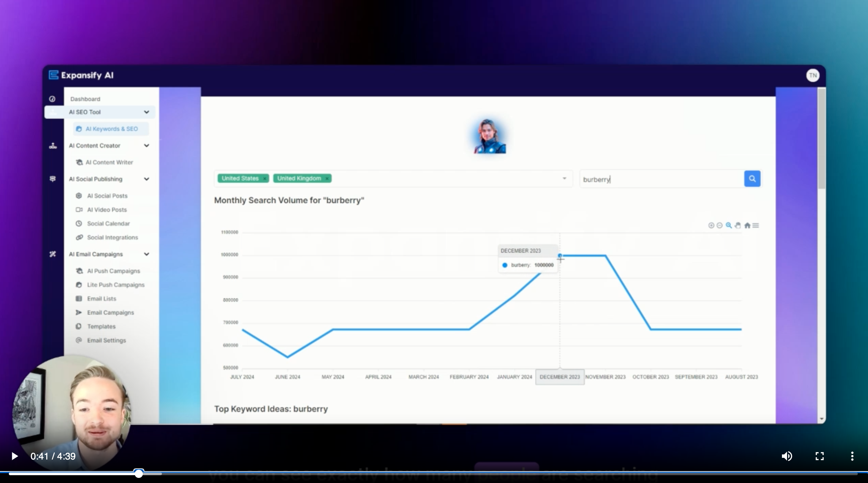Click the AI Video Posts icon
868x483 pixels.
tap(79, 210)
